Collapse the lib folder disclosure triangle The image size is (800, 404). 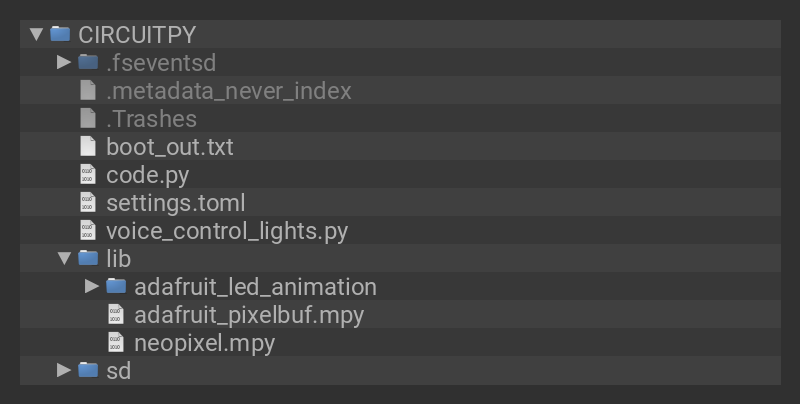[64, 259]
